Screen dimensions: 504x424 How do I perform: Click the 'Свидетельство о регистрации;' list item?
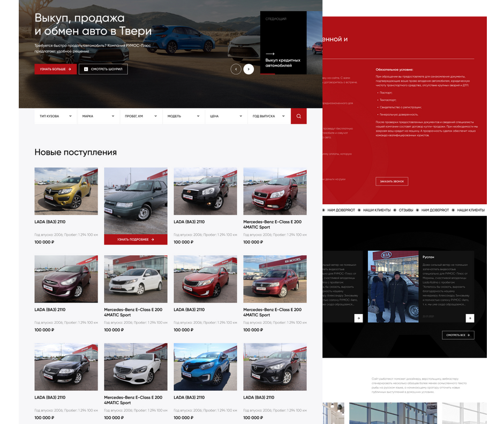pyautogui.click(x=401, y=107)
